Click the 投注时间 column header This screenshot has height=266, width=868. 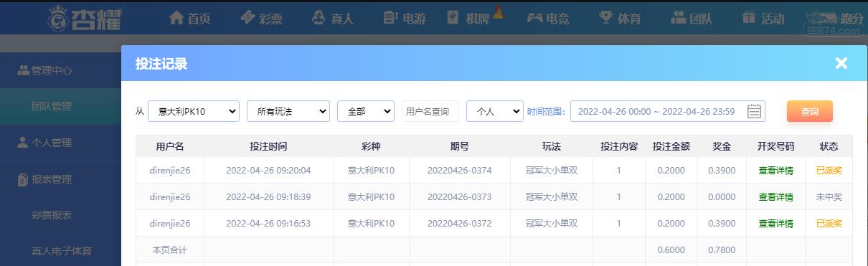(x=268, y=146)
